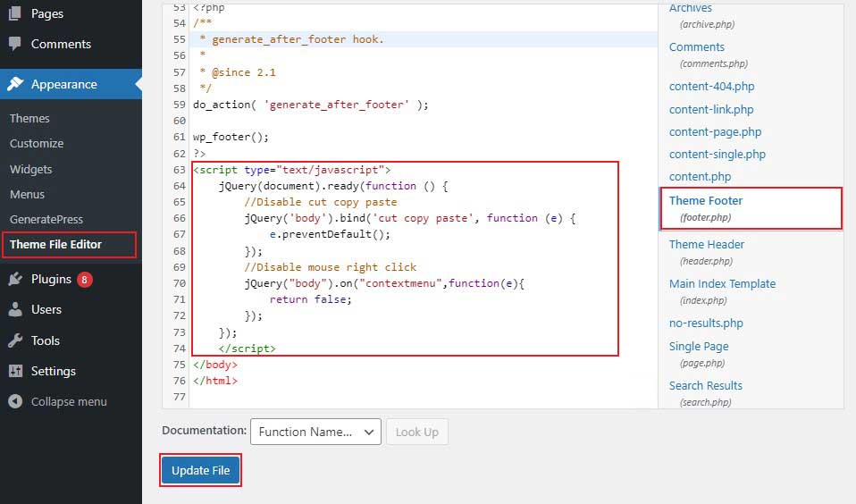The width and height of the screenshot is (856, 504).
Task: Open content-page.php theme file
Action: [715, 131]
